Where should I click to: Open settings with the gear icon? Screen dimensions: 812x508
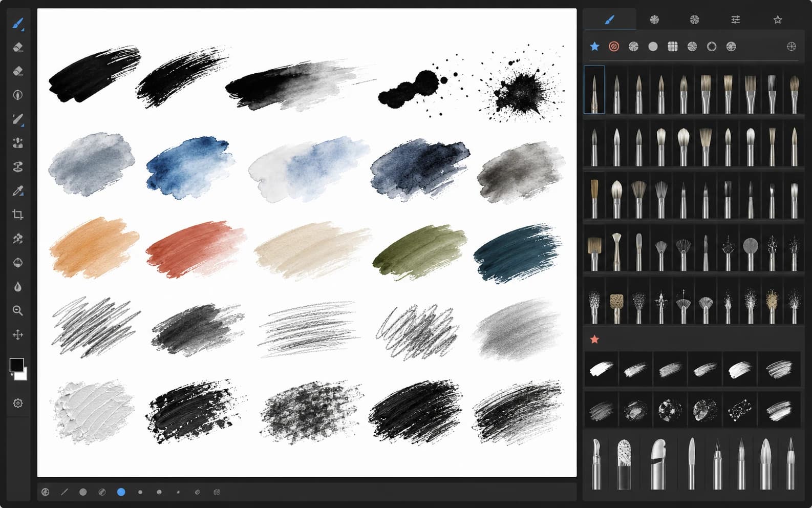(x=18, y=403)
